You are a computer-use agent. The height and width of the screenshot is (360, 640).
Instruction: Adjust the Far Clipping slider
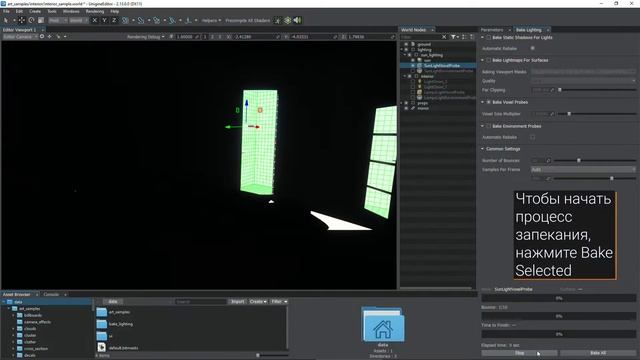tap(560, 90)
